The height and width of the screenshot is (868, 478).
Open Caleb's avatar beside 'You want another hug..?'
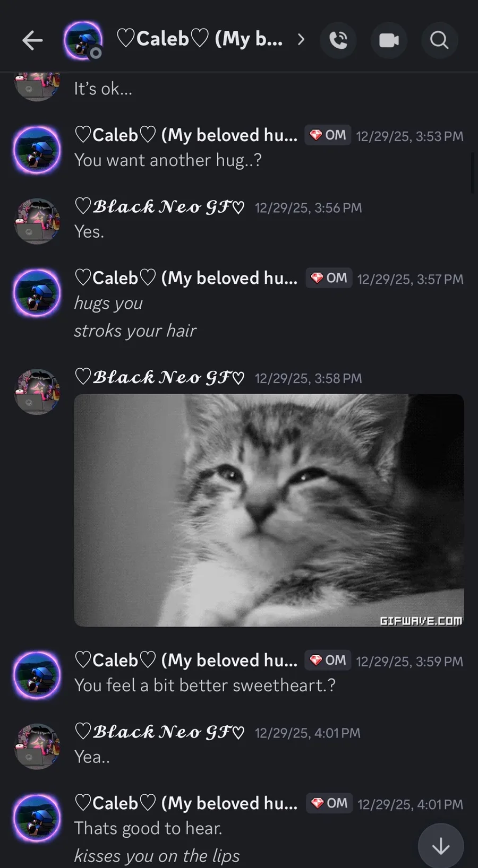pos(37,150)
